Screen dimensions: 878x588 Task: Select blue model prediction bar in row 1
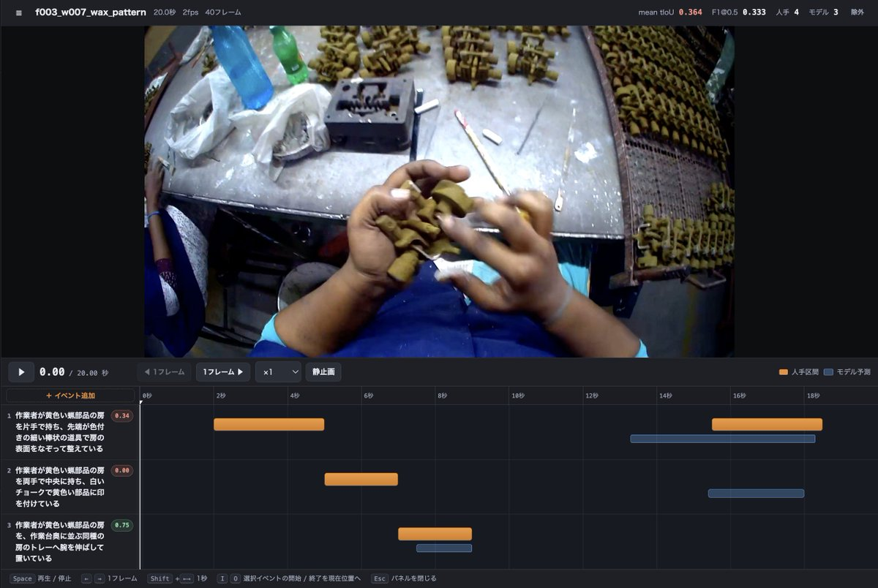point(723,439)
